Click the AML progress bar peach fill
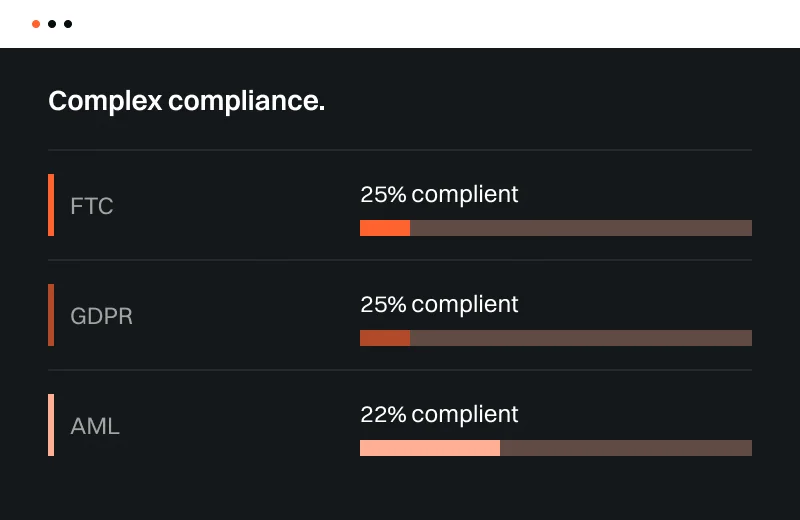800x520 pixels. tap(430, 448)
